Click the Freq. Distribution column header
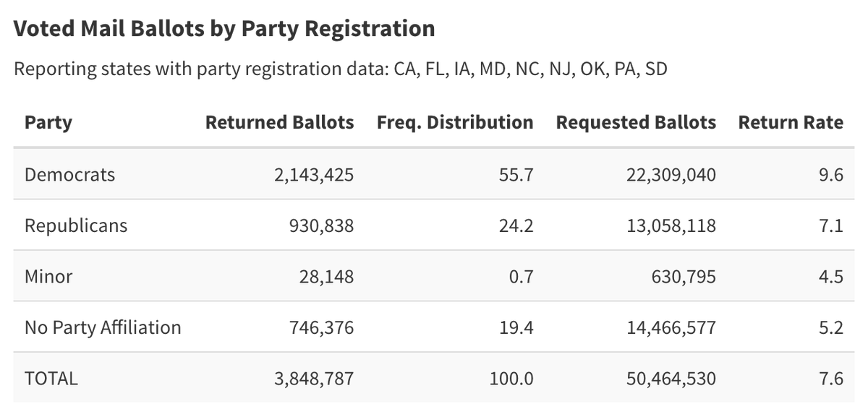This screenshot has width=868, height=417. pyautogui.click(x=455, y=122)
